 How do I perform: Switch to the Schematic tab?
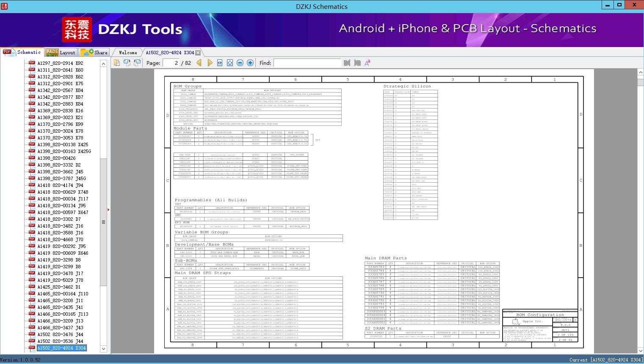(x=22, y=52)
